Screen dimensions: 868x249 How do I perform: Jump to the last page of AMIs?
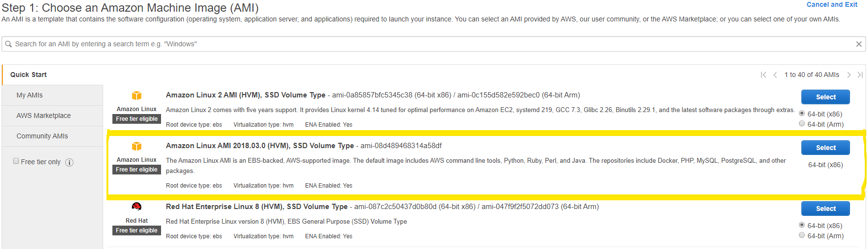tap(860, 75)
